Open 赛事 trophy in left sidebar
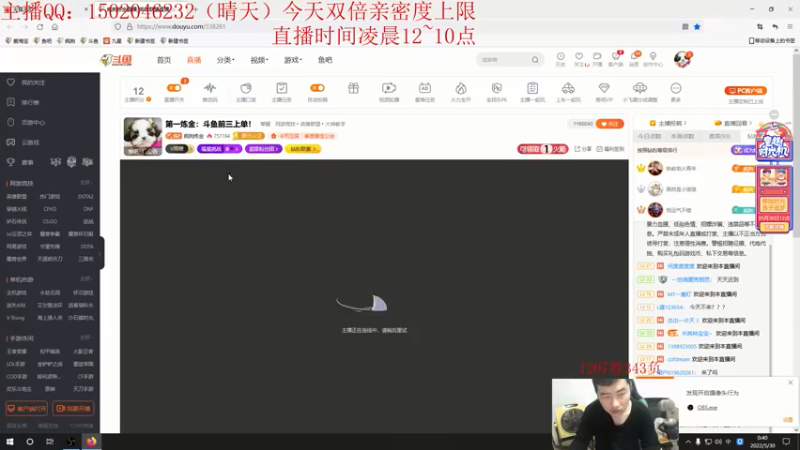800x450 pixels. pos(20,162)
